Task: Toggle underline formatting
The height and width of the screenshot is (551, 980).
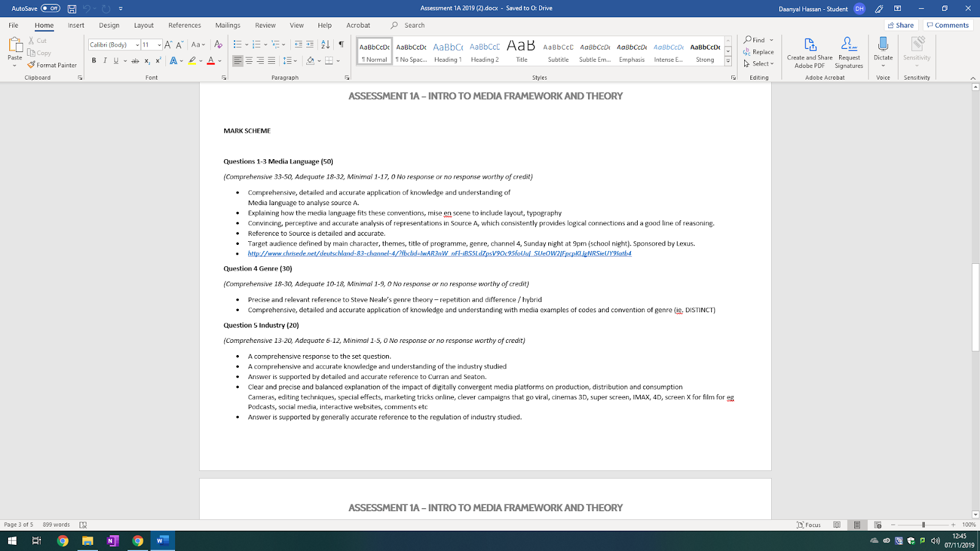Action: coord(116,61)
